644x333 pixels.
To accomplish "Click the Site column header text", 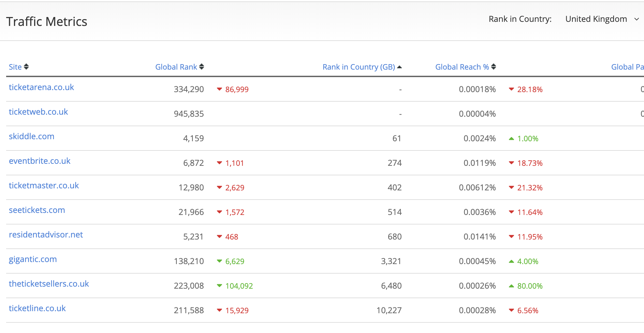I will (15, 67).
